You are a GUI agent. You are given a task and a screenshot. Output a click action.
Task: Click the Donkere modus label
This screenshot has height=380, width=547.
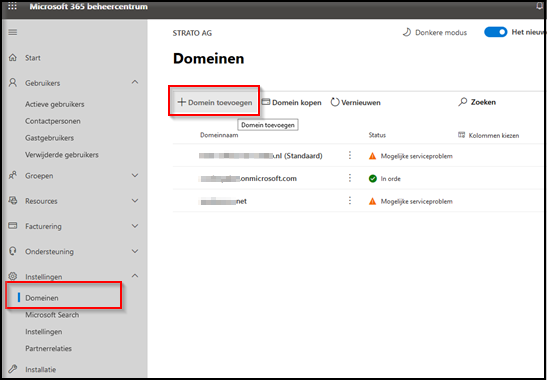pyautogui.click(x=441, y=33)
